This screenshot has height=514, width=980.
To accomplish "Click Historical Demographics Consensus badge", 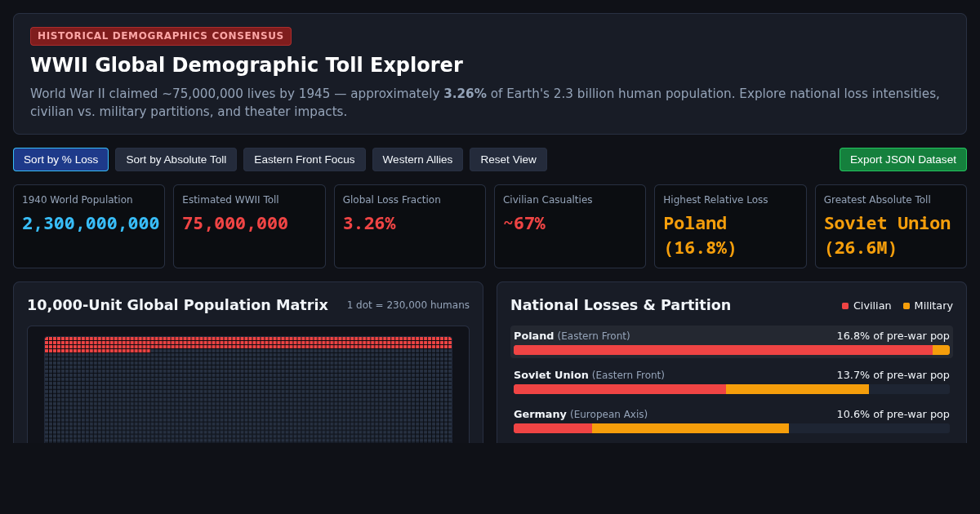I will 161,36.
